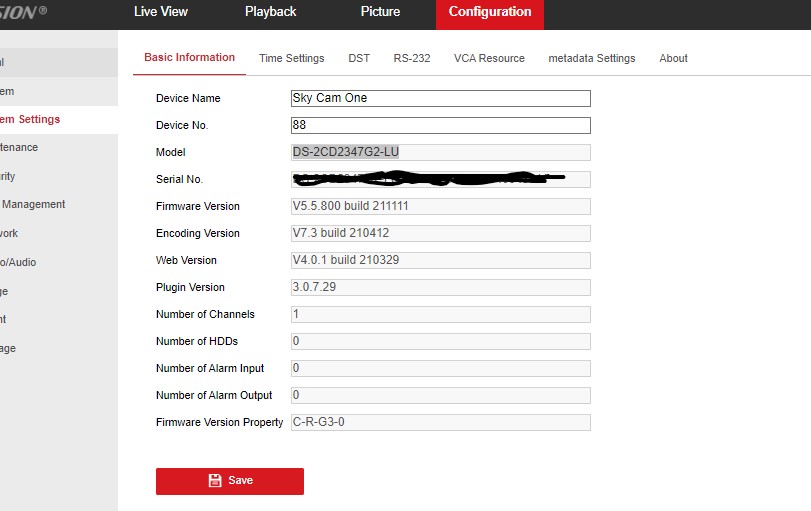Switch to the About tab
This screenshot has height=511, width=811.
click(x=673, y=59)
